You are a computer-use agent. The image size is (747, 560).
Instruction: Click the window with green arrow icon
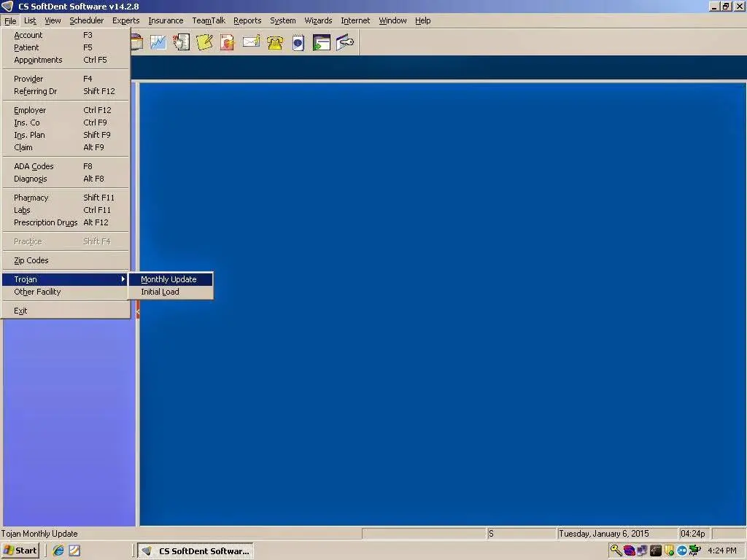click(322, 42)
